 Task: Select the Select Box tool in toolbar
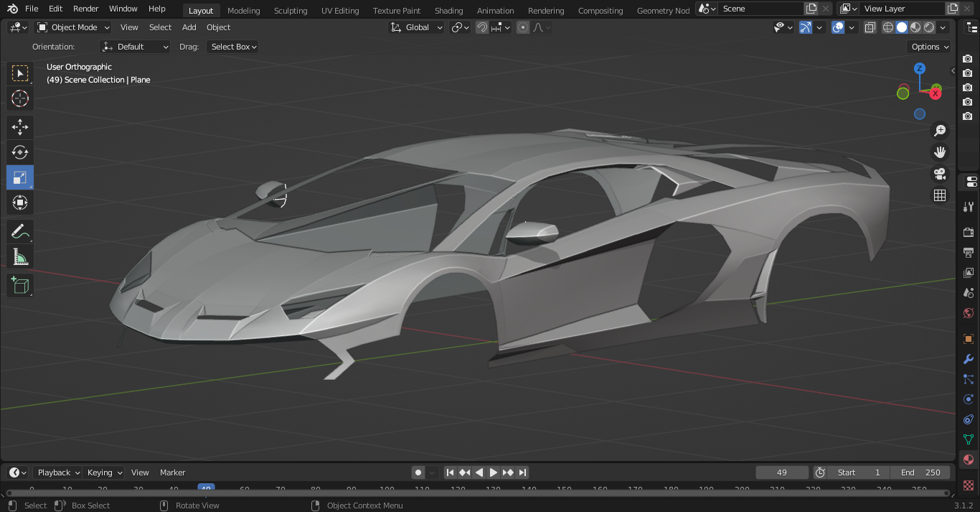20,73
